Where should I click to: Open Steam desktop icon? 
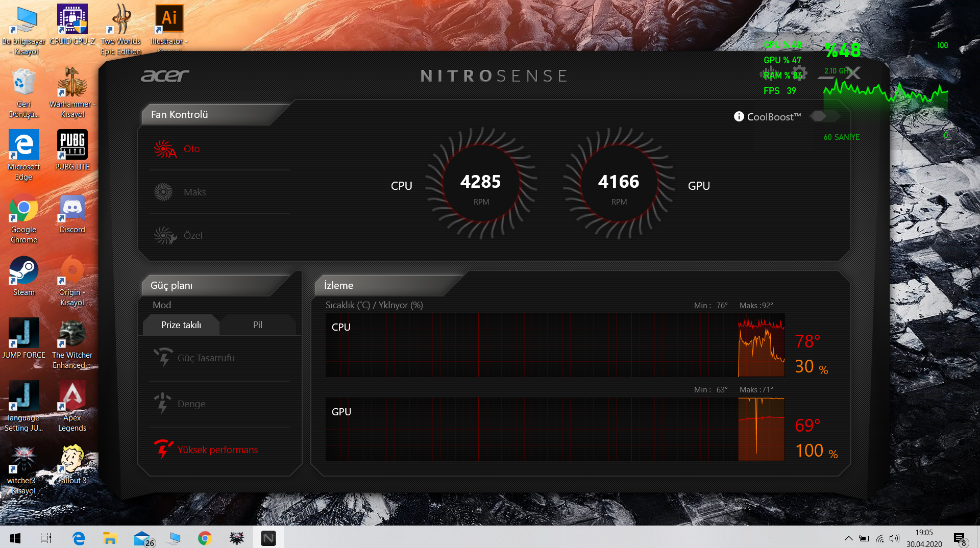[x=24, y=277]
